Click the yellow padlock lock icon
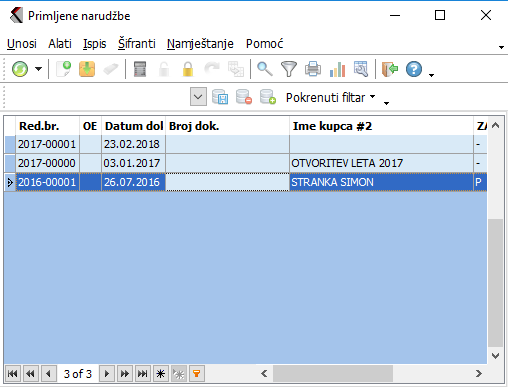The image size is (508, 387). 188,69
